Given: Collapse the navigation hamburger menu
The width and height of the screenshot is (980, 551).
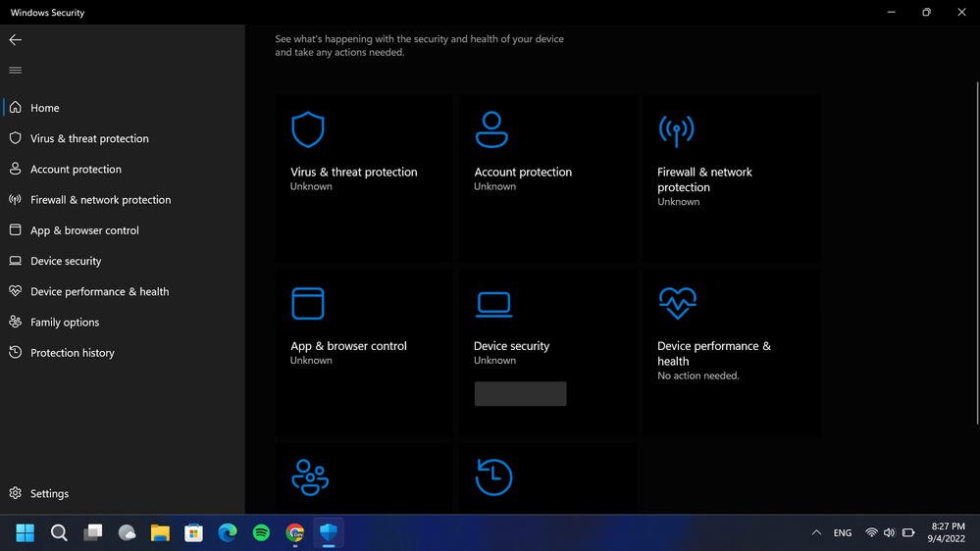Looking at the screenshot, I should point(15,70).
